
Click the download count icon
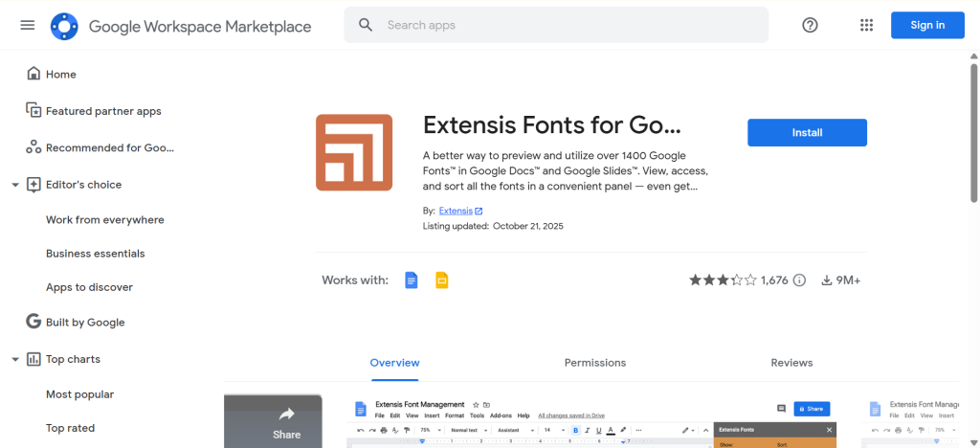coord(827,280)
